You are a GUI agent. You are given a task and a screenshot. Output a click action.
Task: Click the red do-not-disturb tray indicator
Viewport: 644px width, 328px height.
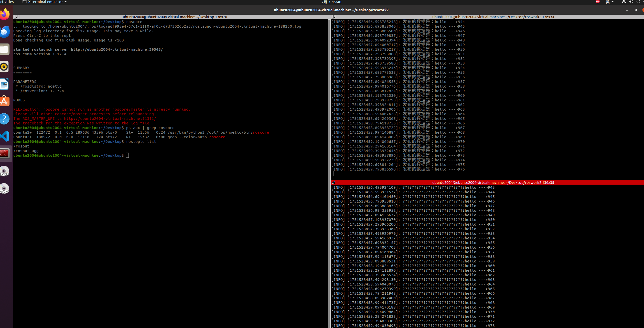point(598,2)
